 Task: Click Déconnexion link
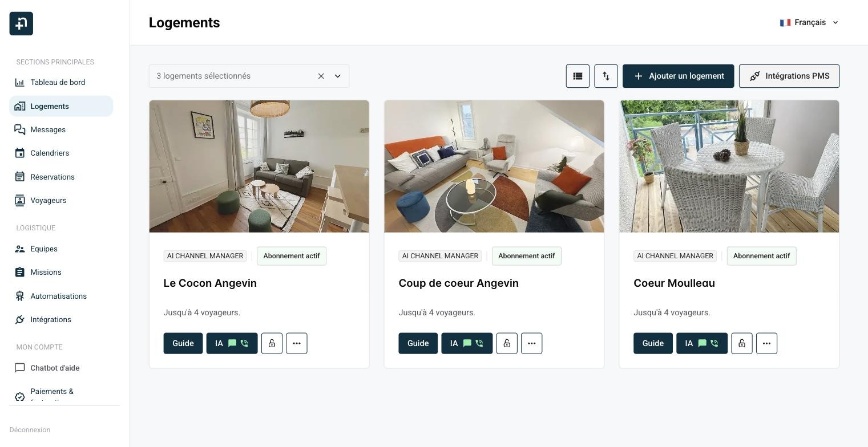(x=30, y=430)
